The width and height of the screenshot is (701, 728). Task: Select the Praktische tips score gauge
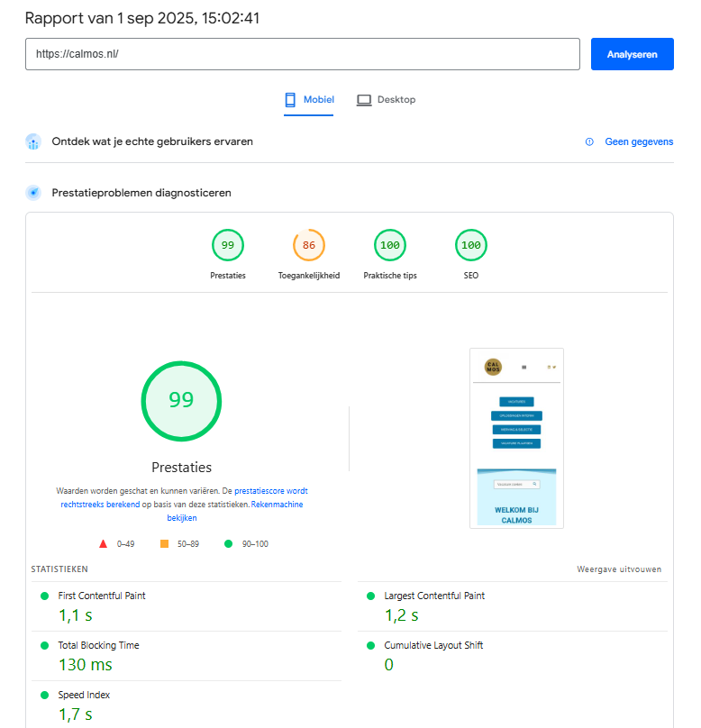pos(390,245)
